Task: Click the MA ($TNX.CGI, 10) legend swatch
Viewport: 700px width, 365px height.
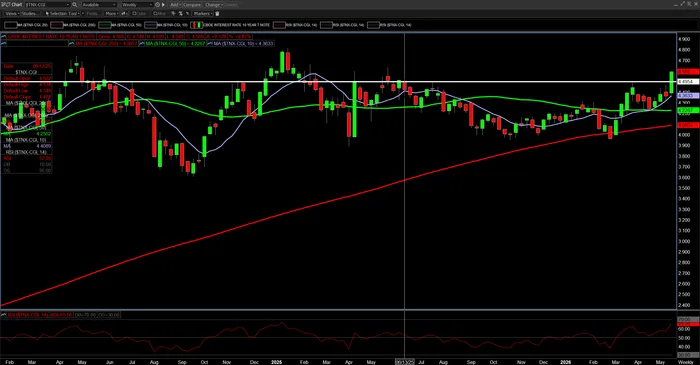Action: [x=150, y=25]
